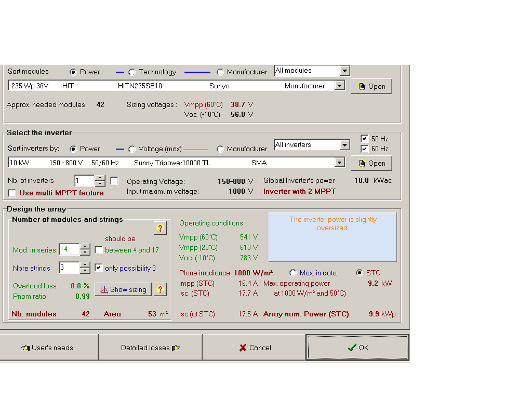Click the red X Cancel icon
The image size is (532, 399).
243,348
